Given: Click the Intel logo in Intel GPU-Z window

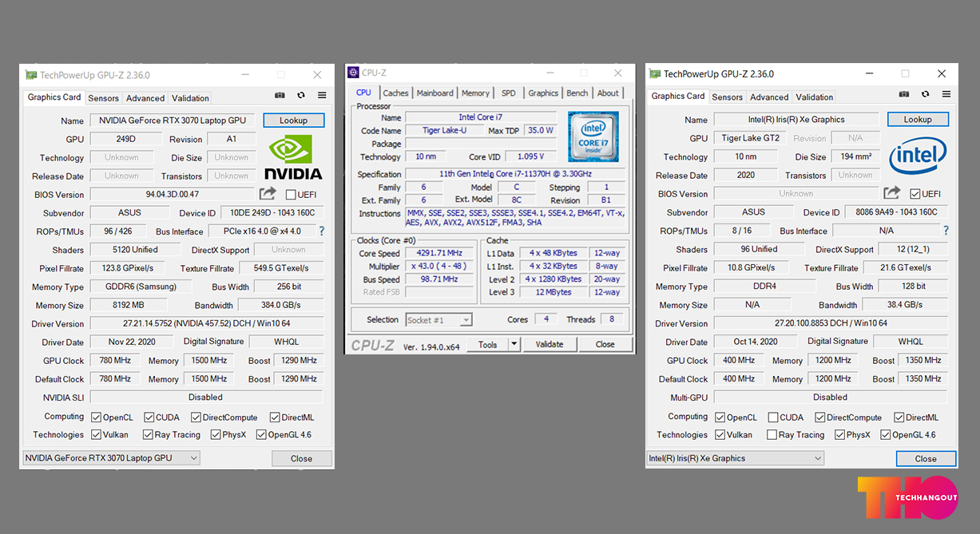Looking at the screenshot, I should tap(918, 156).
